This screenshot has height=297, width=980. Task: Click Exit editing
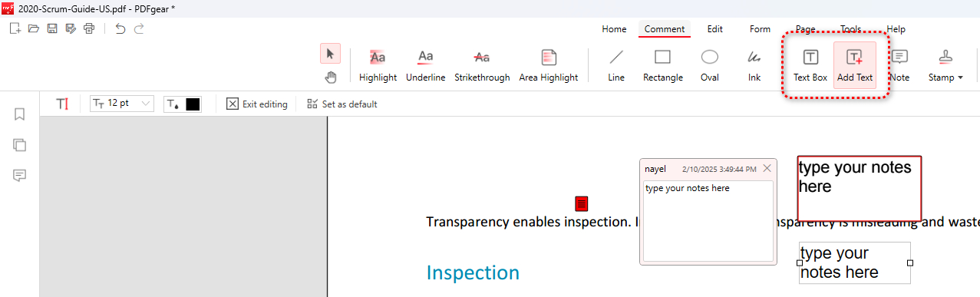coord(257,104)
